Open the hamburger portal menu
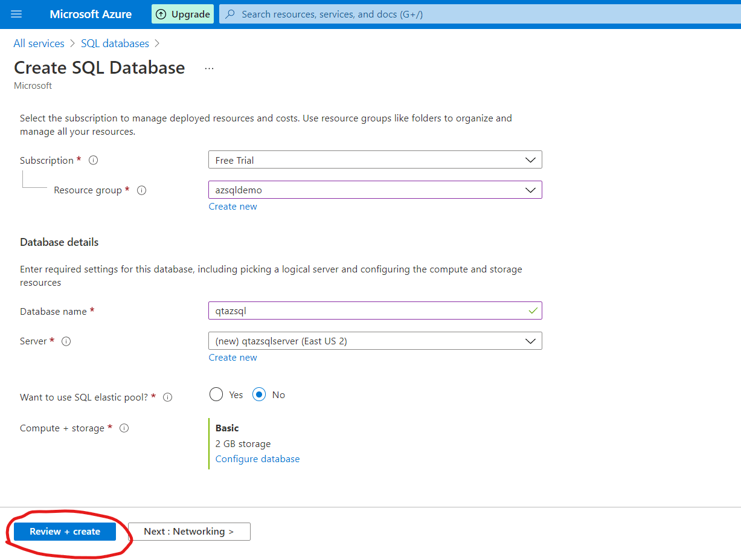Image resolution: width=741 pixels, height=560 pixels. [x=16, y=14]
